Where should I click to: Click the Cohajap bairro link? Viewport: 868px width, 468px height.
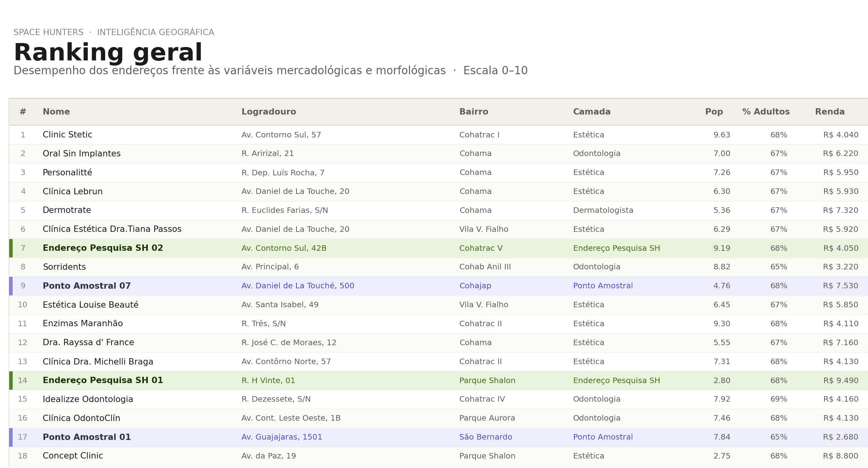475,286
